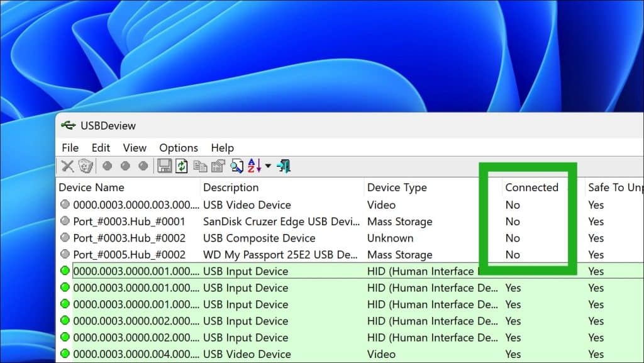644x363 pixels.
Task: Click the A-Z sort toolbar icon
Action: point(255,166)
